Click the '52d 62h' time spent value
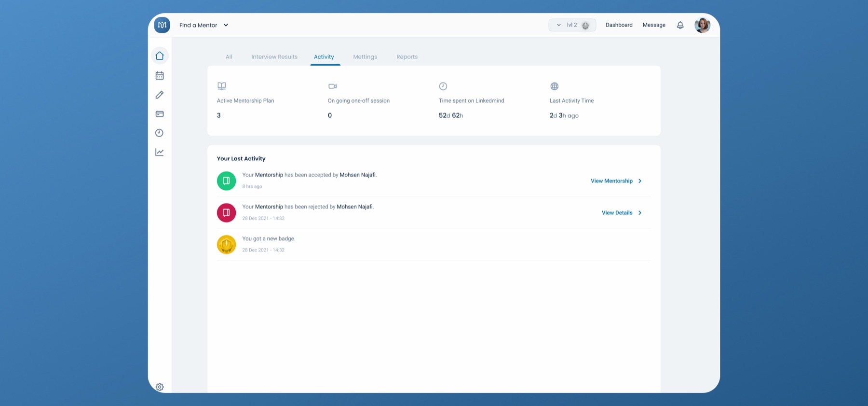The height and width of the screenshot is (406, 868). [451, 116]
